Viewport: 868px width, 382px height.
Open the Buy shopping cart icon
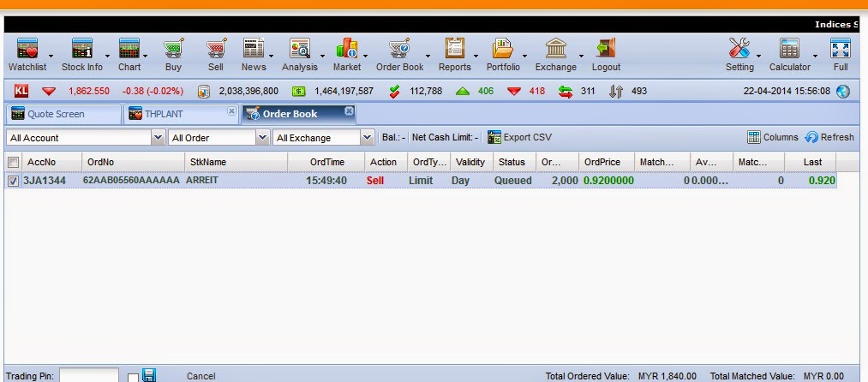click(173, 49)
